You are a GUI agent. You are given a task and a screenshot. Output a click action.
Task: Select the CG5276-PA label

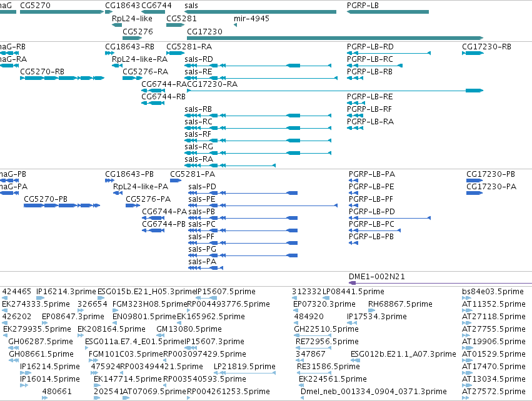148,199
